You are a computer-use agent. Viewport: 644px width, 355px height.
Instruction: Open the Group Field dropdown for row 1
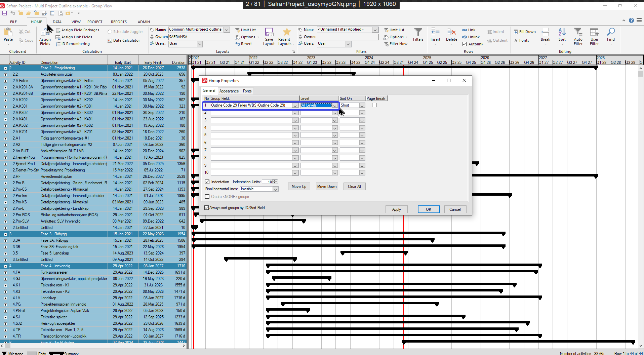[295, 106]
